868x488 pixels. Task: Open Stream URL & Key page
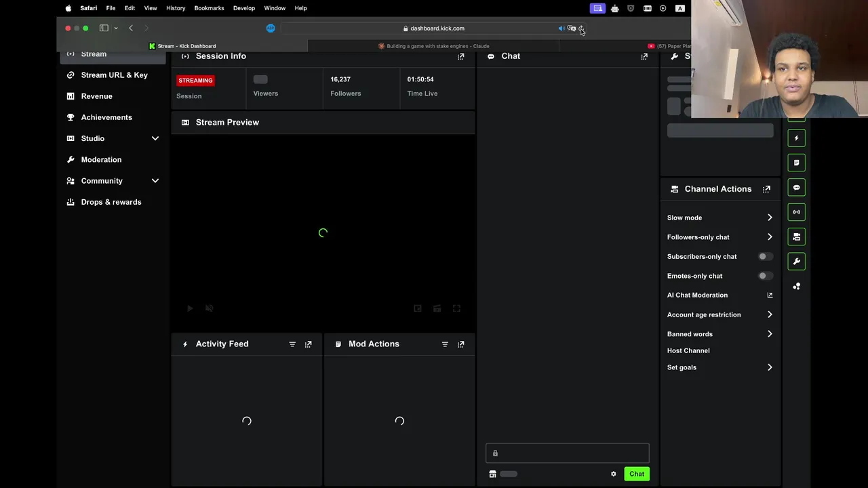point(113,75)
